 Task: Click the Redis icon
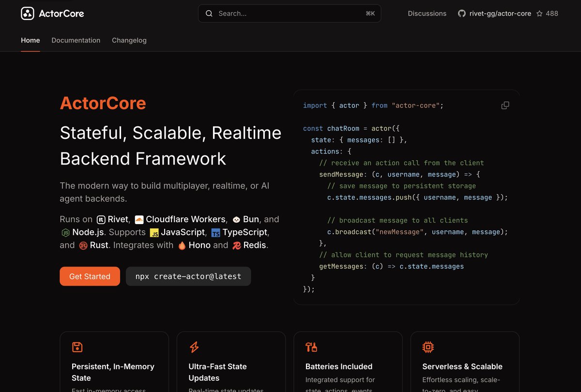[x=237, y=246]
